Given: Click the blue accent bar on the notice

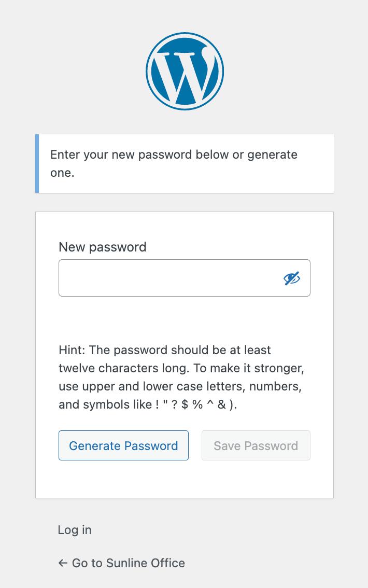Looking at the screenshot, I should (x=37, y=163).
